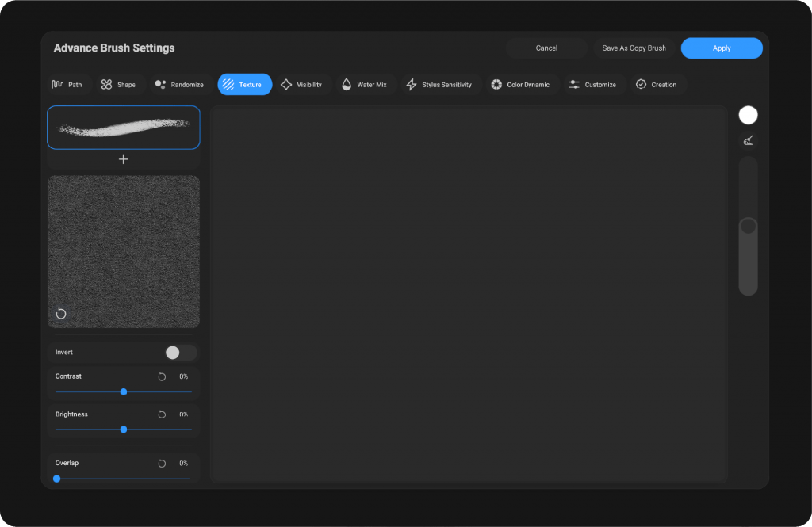Screen dimensions: 812x527
Task: Select the Visibility tab
Action: click(x=302, y=85)
